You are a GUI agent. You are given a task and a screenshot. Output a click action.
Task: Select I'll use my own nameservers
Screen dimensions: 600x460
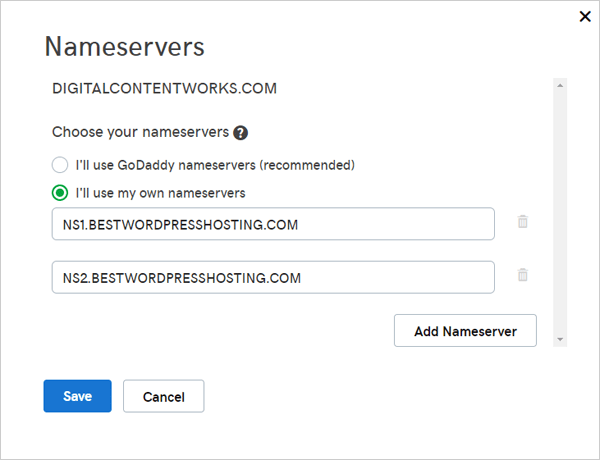(60, 193)
